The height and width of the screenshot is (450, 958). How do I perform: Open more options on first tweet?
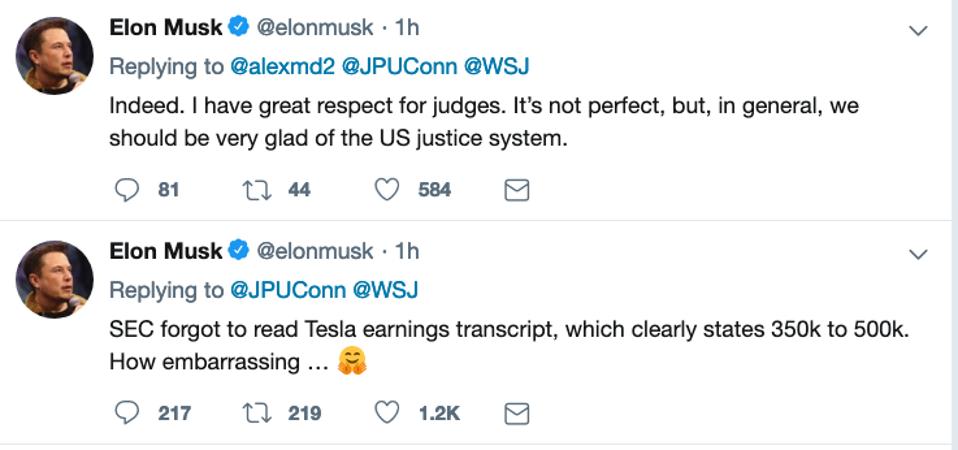(917, 31)
